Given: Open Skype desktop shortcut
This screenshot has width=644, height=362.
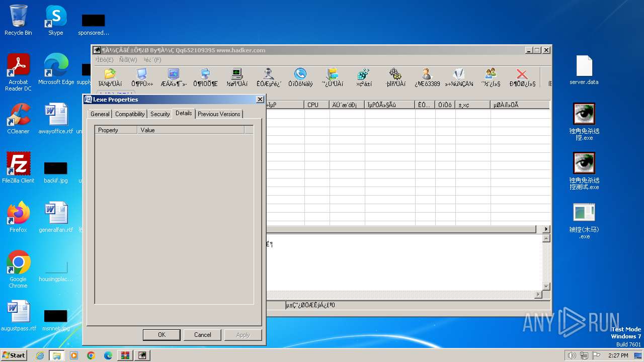Looking at the screenshot, I should tap(55, 21).
